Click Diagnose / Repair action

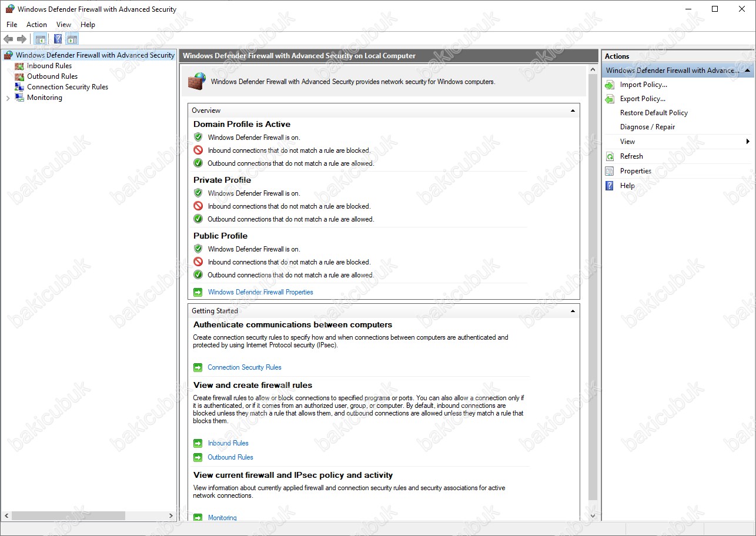[x=647, y=127]
